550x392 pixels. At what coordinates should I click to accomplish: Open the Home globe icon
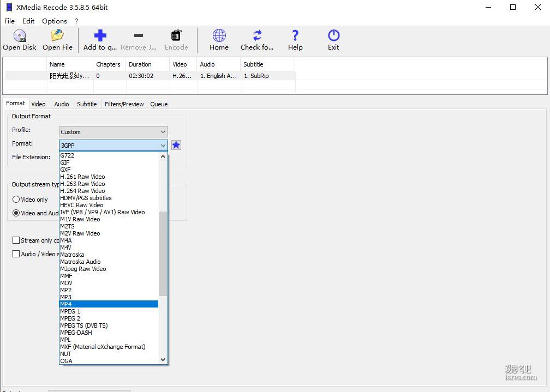[219, 35]
